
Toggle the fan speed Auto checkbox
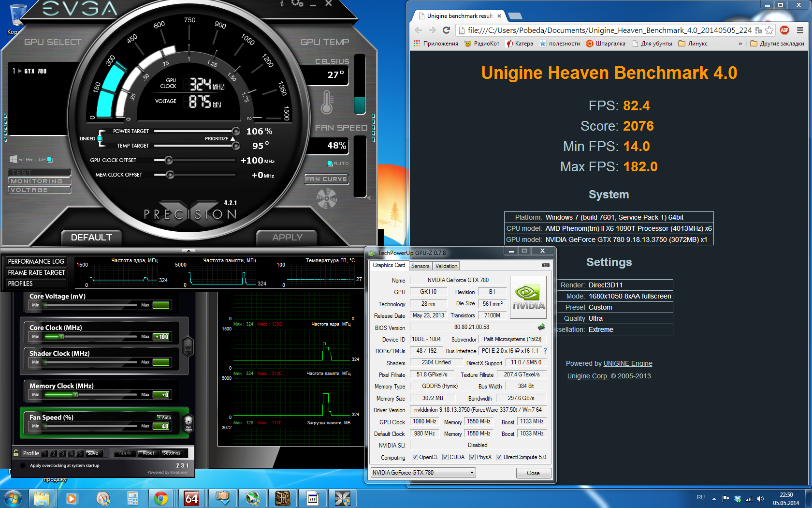click(x=330, y=164)
